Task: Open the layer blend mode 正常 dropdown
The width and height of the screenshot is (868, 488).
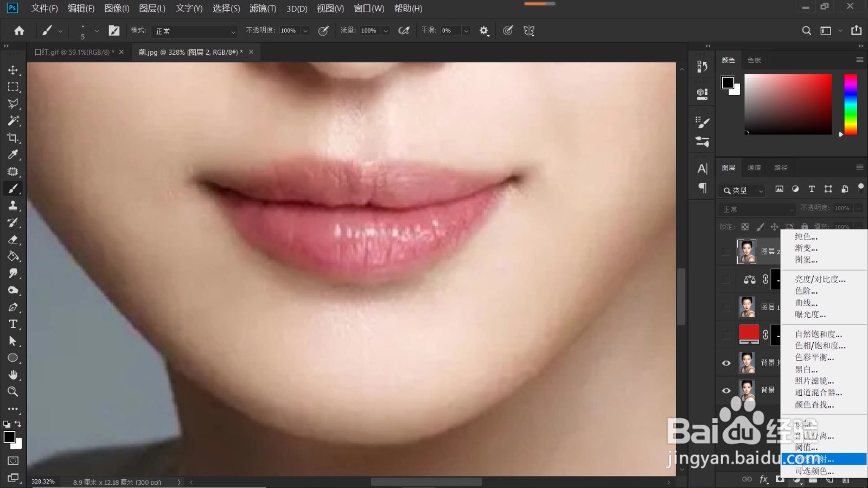Action: [x=758, y=209]
